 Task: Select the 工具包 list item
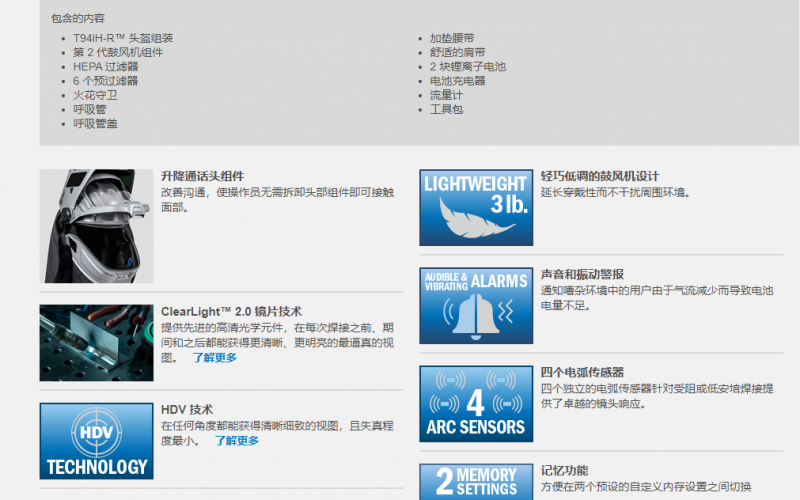click(446, 110)
